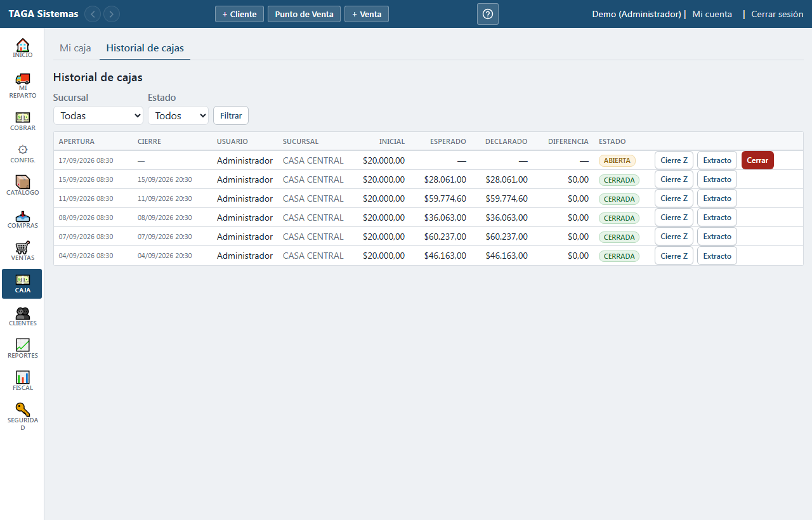Expand the Sucursal dropdown

click(x=98, y=115)
